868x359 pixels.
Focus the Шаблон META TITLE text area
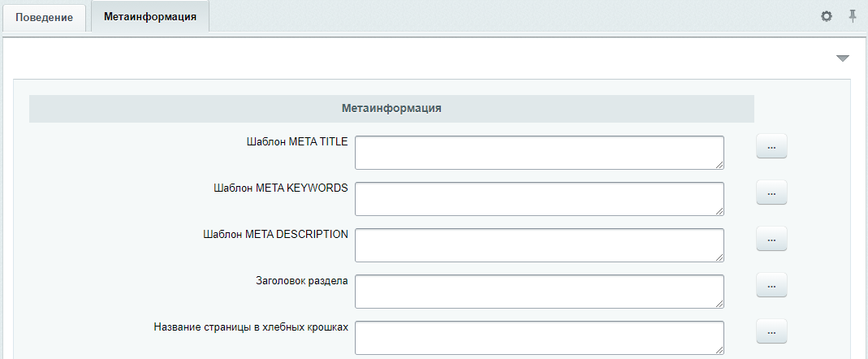coord(539,153)
